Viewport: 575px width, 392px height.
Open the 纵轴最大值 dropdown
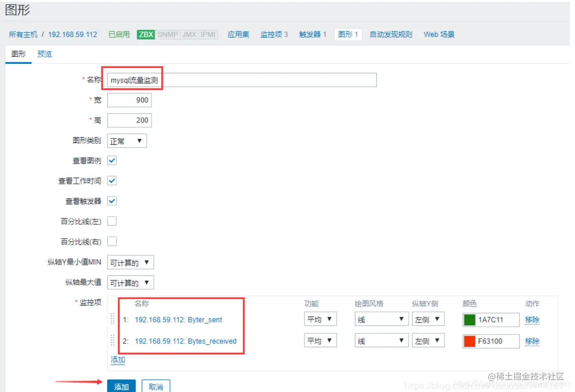pyautogui.click(x=131, y=282)
